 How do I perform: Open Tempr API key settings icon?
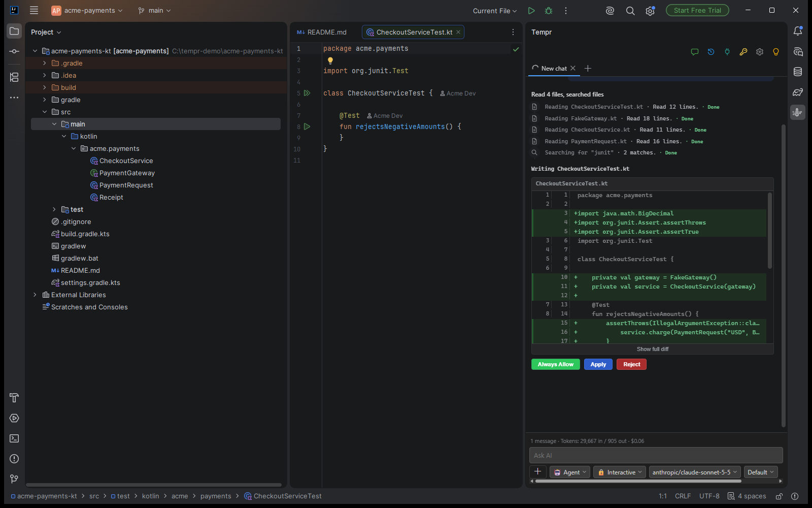click(743, 52)
